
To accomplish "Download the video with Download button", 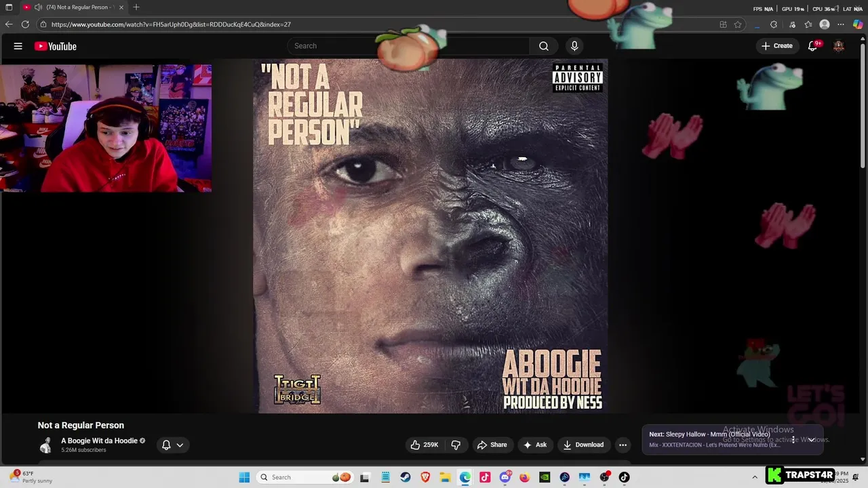I will coord(583,445).
